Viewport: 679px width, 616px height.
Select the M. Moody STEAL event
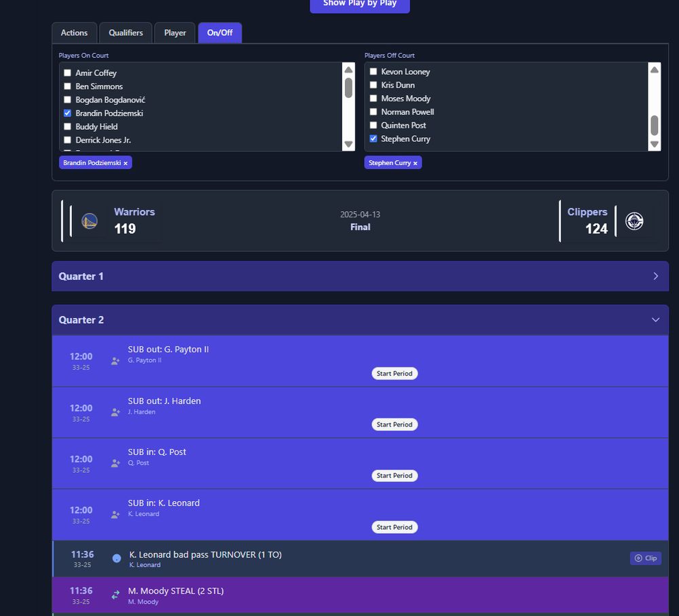(x=360, y=595)
